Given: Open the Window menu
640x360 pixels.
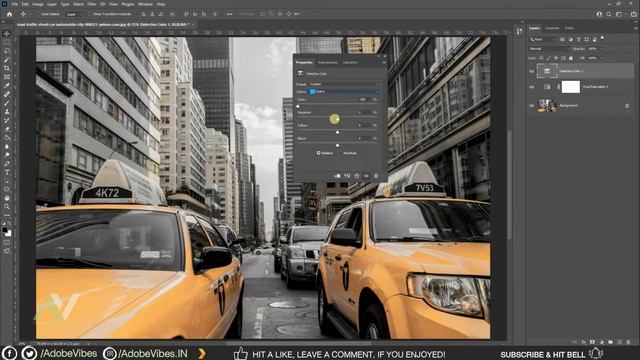Looking at the screenshot, I should [x=145, y=4].
